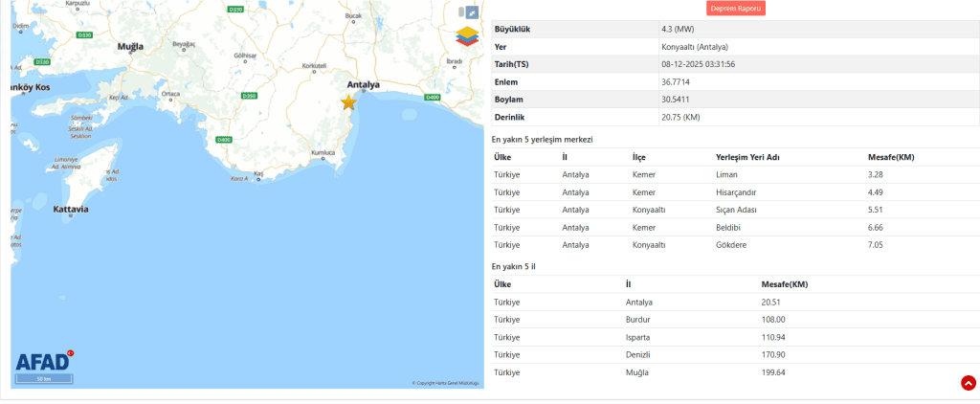
Task: Select the Liman settlement row
Action: [x=725, y=174]
